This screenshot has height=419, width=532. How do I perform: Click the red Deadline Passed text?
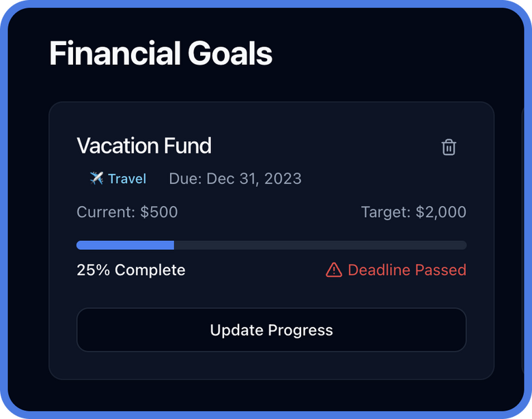click(407, 270)
